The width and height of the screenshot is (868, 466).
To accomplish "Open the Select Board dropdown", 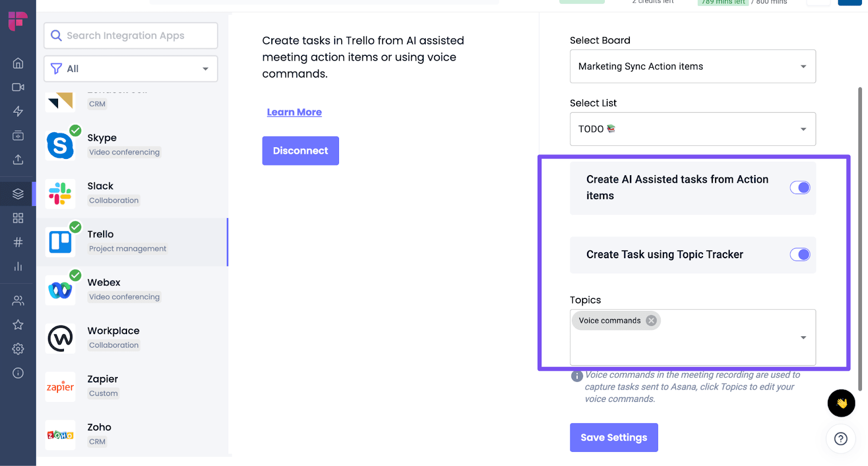I will [x=693, y=66].
